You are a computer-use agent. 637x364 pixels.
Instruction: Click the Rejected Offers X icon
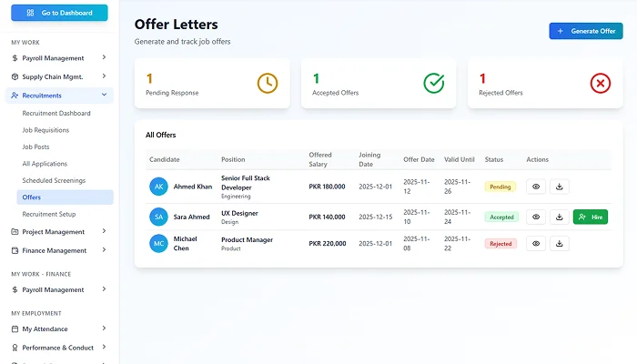(x=601, y=83)
